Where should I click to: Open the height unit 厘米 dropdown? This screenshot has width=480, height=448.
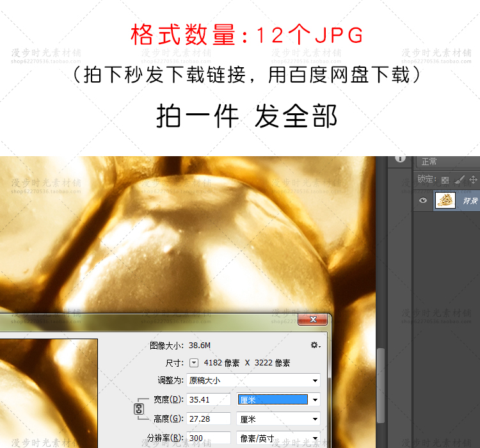(278, 419)
